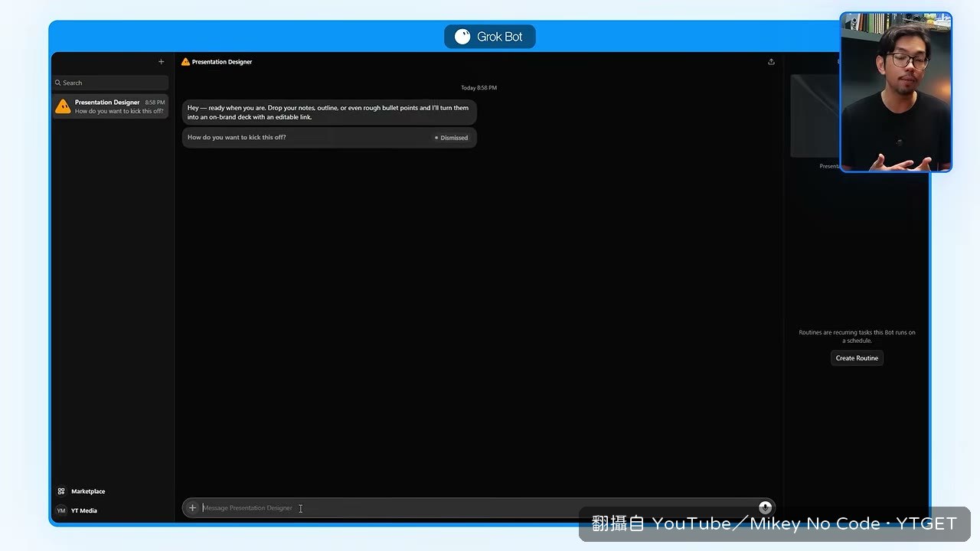
Task: Click the YM account avatar
Action: (61, 510)
